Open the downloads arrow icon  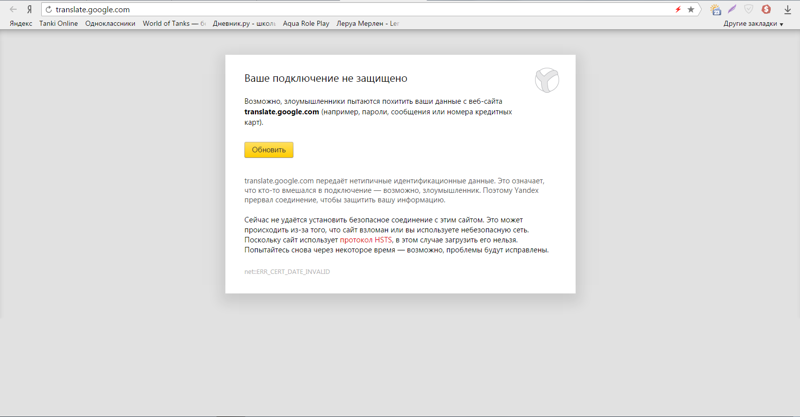click(x=787, y=9)
